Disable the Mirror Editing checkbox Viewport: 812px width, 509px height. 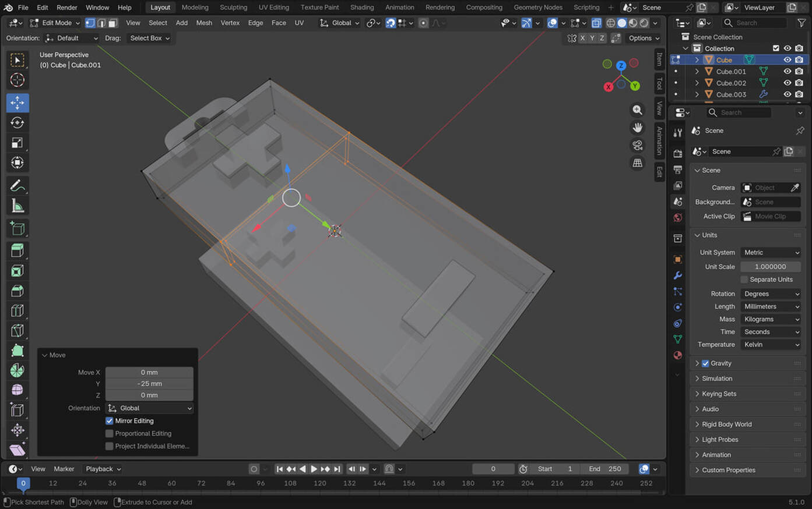109,420
